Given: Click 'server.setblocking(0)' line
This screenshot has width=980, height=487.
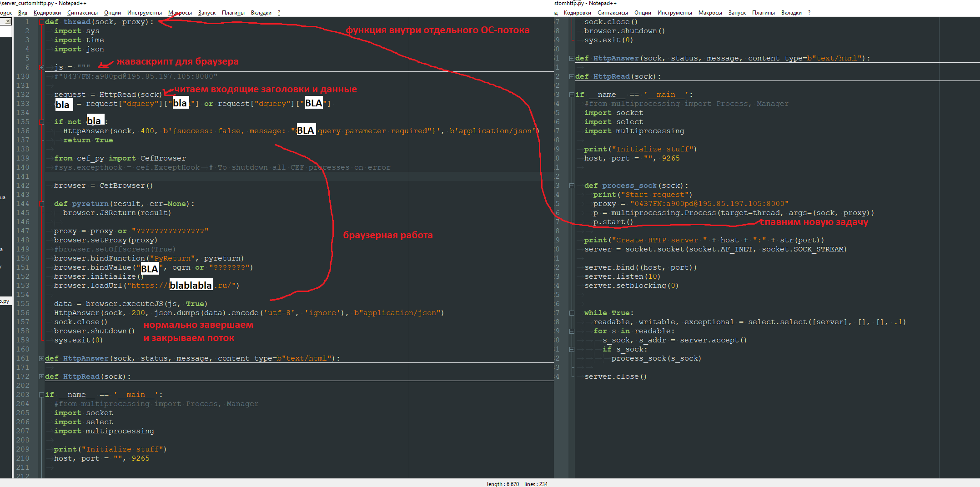Looking at the screenshot, I should (632, 286).
